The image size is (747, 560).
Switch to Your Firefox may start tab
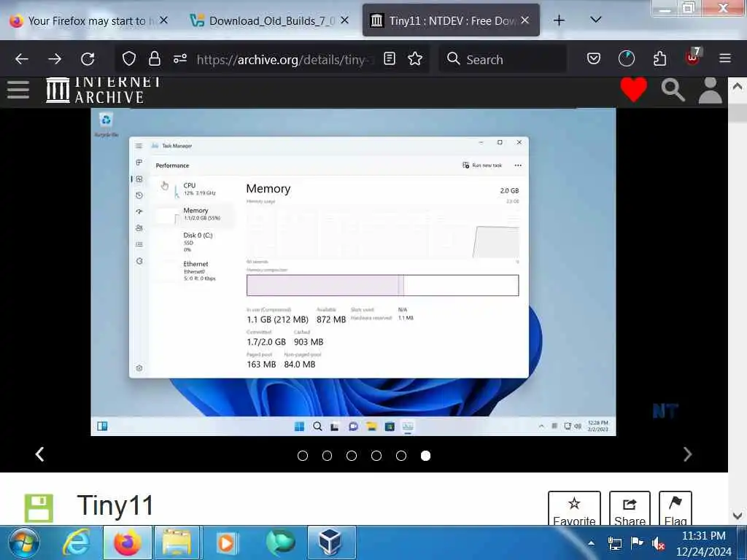click(x=88, y=20)
